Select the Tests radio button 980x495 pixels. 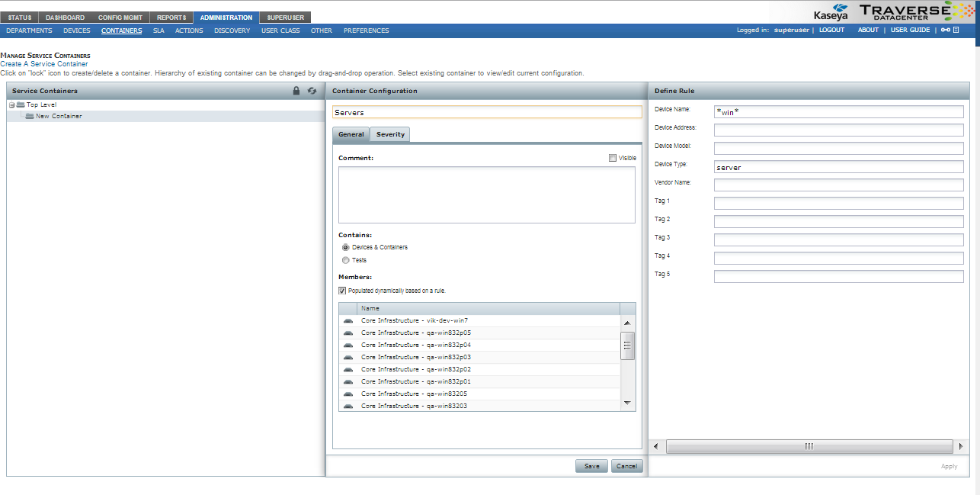[346, 260]
